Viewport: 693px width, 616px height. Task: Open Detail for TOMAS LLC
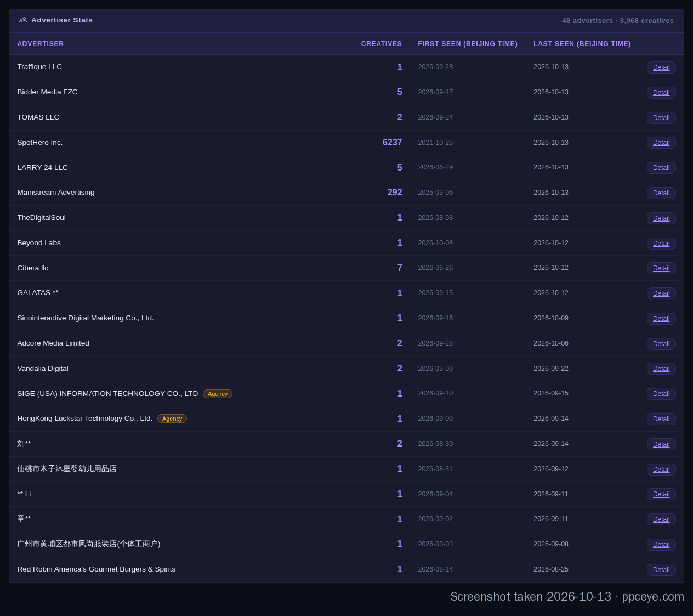point(661,118)
